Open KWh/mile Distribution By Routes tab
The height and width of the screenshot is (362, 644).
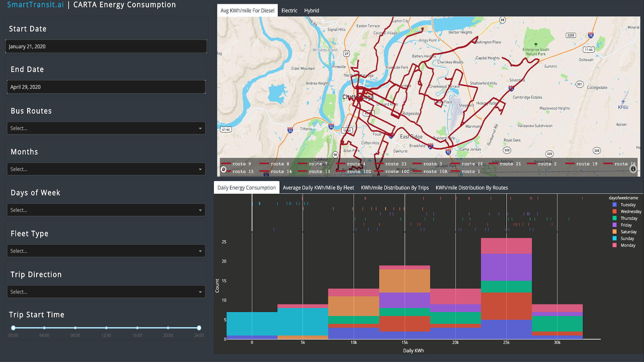click(x=471, y=188)
